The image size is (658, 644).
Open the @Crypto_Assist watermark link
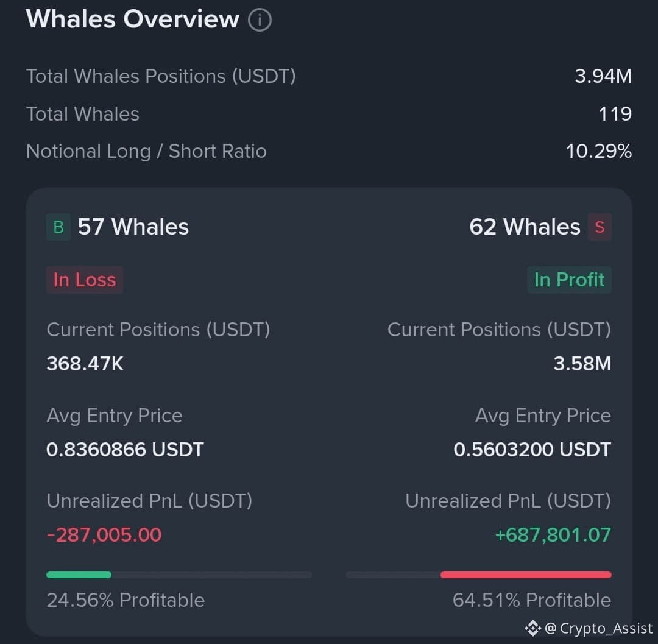pyautogui.click(x=598, y=629)
